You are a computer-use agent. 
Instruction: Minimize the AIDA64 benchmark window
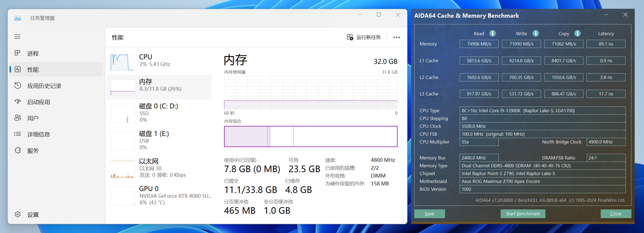point(606,15)
